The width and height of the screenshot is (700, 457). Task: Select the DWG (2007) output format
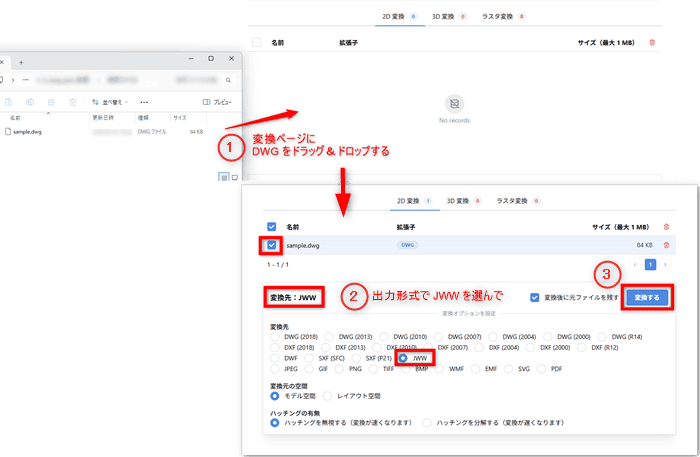pos(438,337)
